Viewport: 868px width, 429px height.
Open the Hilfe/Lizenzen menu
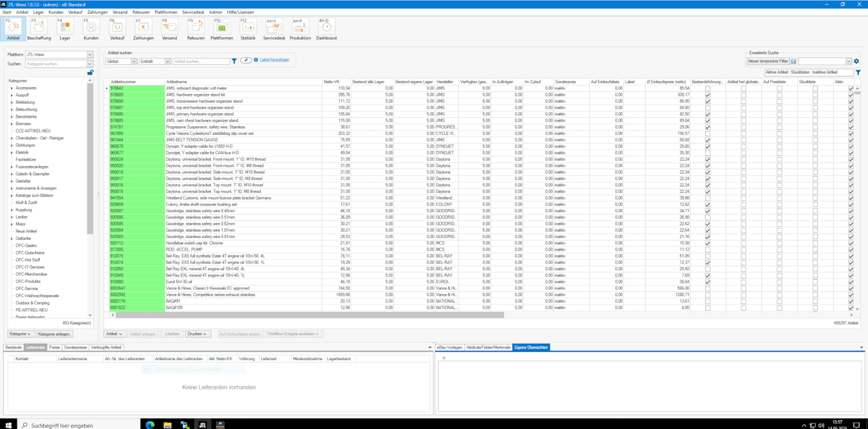tap(240, 12)
